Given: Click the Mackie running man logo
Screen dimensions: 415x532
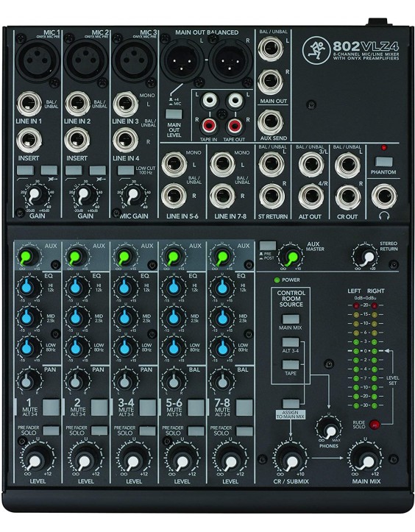Looking at the screenshot, I should pos(316,50).
